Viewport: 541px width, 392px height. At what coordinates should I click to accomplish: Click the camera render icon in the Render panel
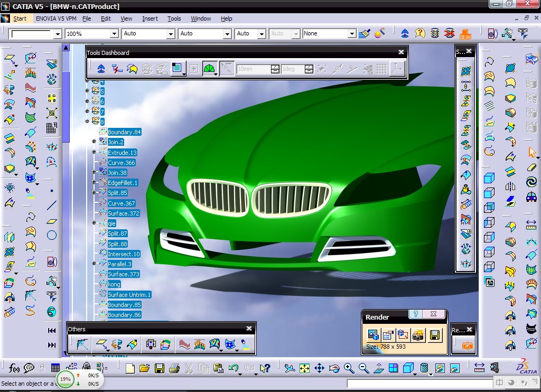[417, 335]
